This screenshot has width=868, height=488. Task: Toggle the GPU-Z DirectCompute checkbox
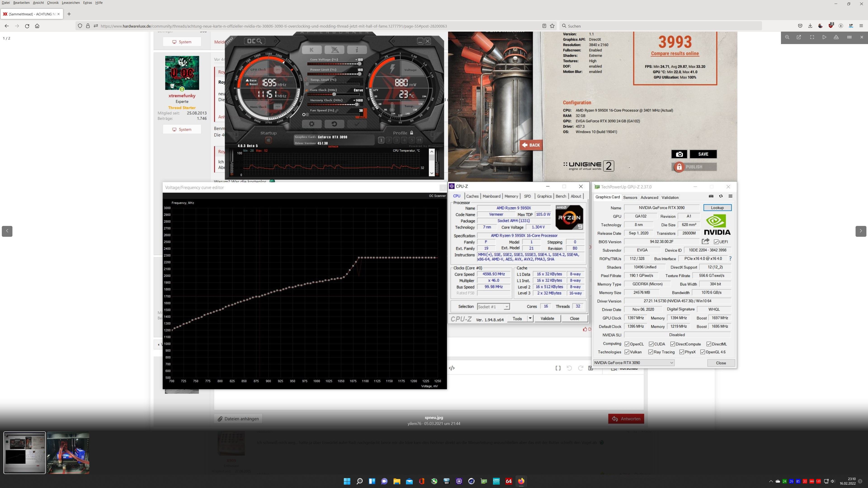(672, 344)
